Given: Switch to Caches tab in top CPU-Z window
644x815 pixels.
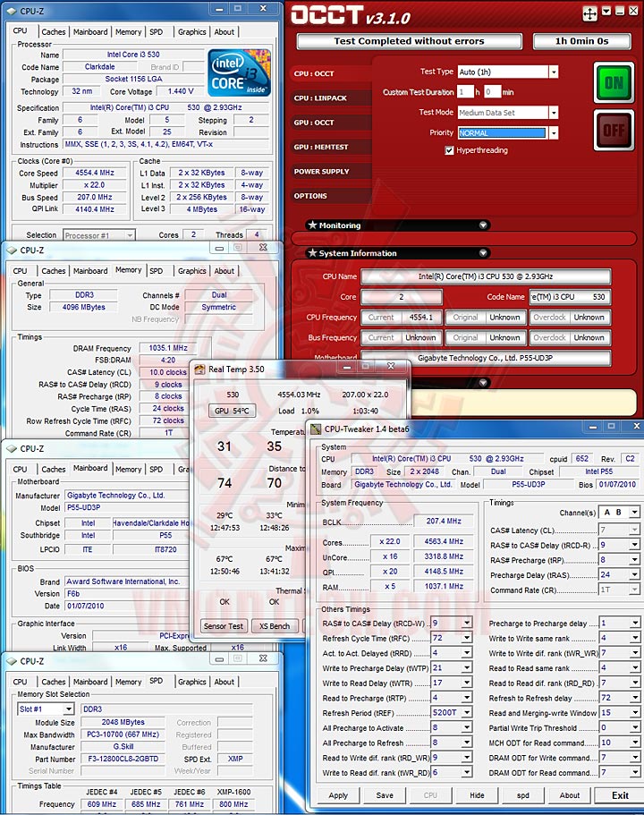Looking at the screenshot, I should pyautogui.click(x=54, y=32).
